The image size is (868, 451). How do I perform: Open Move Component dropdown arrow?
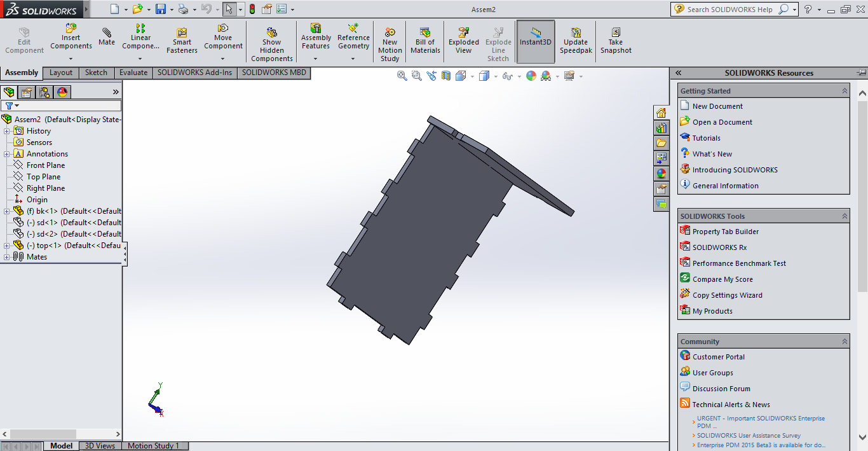pos(223,59)
